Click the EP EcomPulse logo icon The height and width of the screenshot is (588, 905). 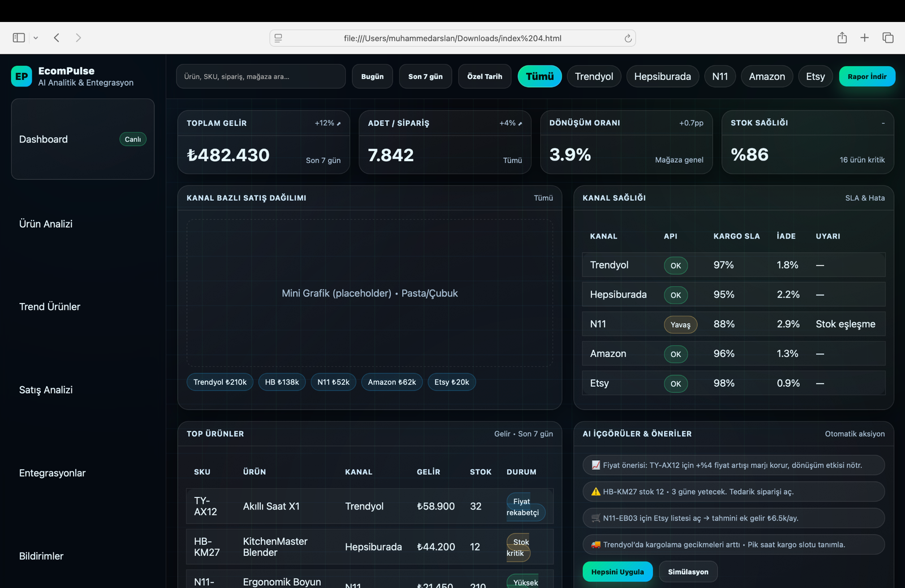(21, 76)
